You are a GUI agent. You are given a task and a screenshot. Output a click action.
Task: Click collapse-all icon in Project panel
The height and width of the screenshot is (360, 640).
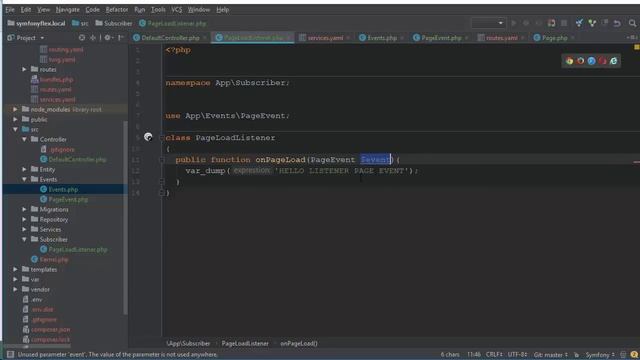pyautogui.click(x=93, y=38)
